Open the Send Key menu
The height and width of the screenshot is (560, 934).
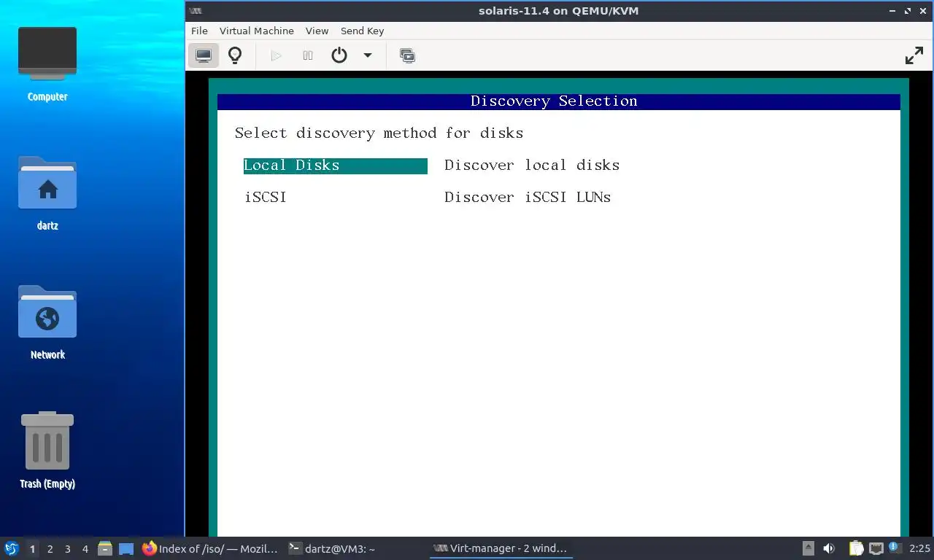[362, 31]
